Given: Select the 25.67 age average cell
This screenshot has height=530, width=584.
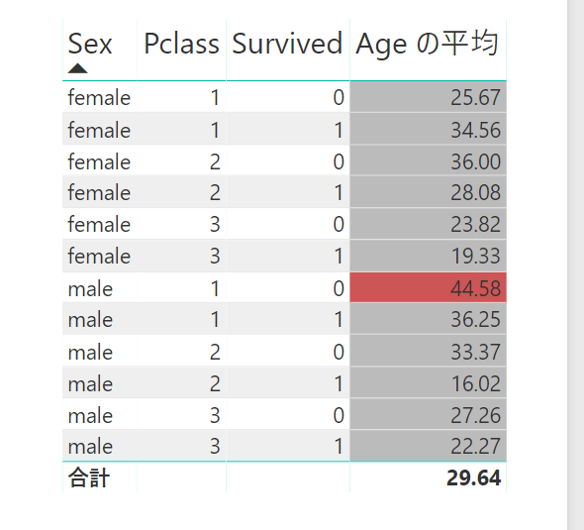Looking at the screenshot, I should pyautogui.click(x=428, y=97).
